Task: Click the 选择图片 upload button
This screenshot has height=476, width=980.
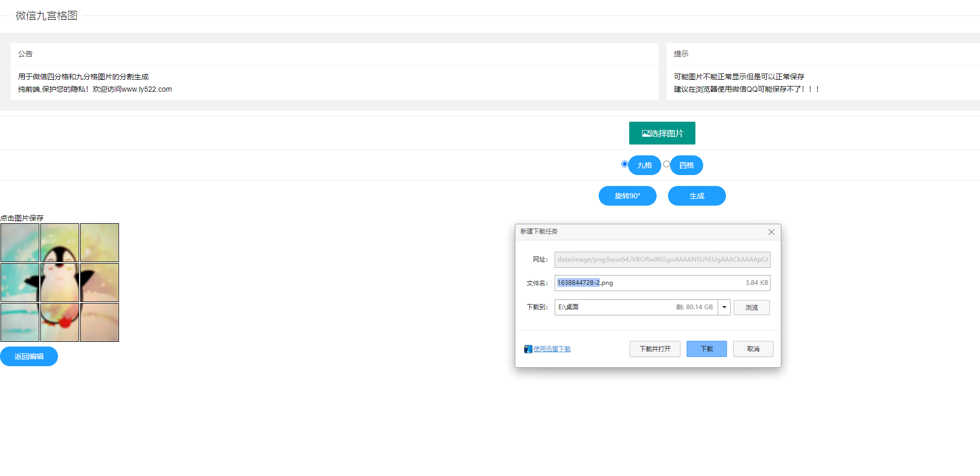Action: click(x=662, y=133)
